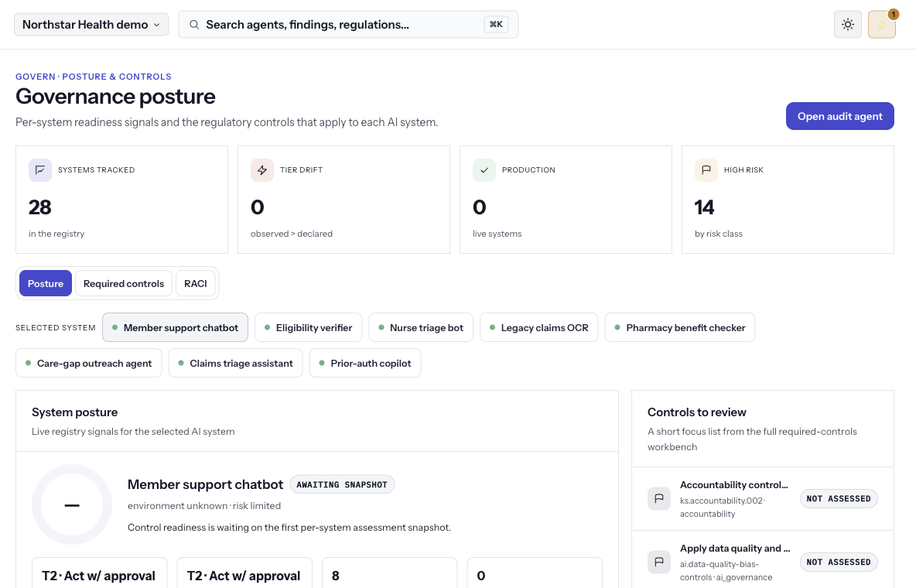Viewport: 916px width, 588px height.
Task: Click the AWAITING SNAPSHOT status badge
Action: pos(342,484)
